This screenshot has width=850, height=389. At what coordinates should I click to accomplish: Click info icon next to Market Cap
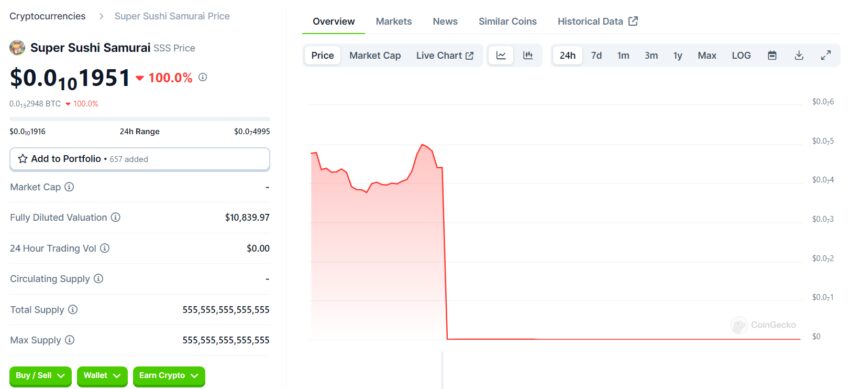[x=69, y=187]
